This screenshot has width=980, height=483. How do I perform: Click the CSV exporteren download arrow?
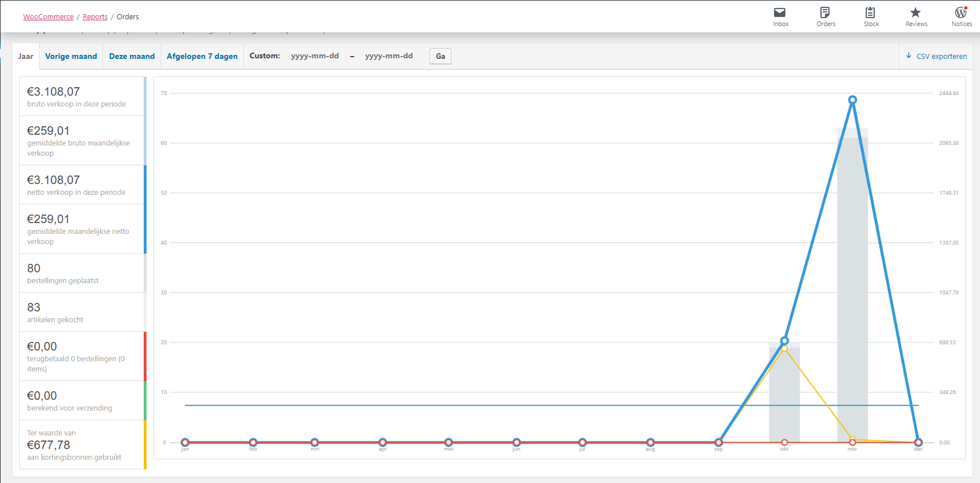(x=909, y=55)
